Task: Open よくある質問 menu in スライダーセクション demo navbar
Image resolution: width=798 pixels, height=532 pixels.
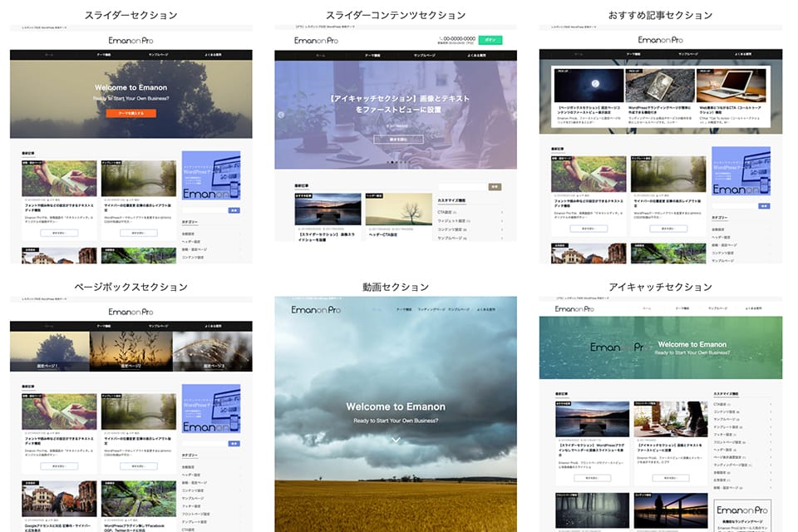Action: point(213,55)
